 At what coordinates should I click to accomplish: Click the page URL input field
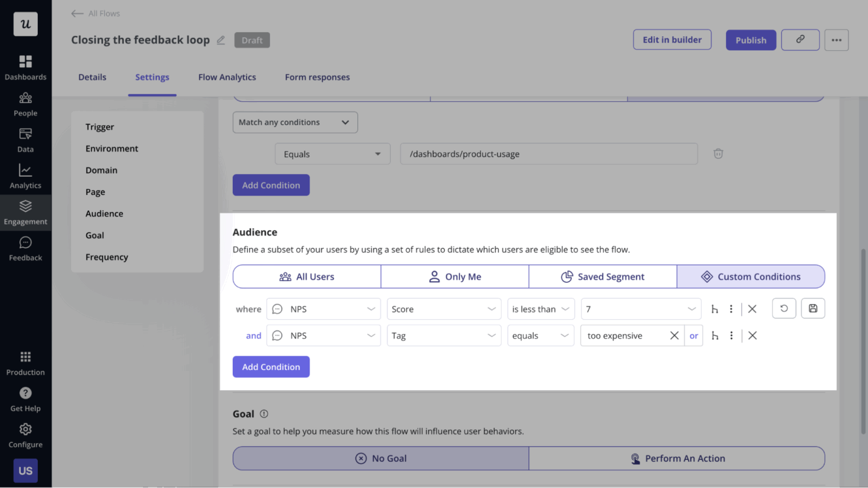548,154
